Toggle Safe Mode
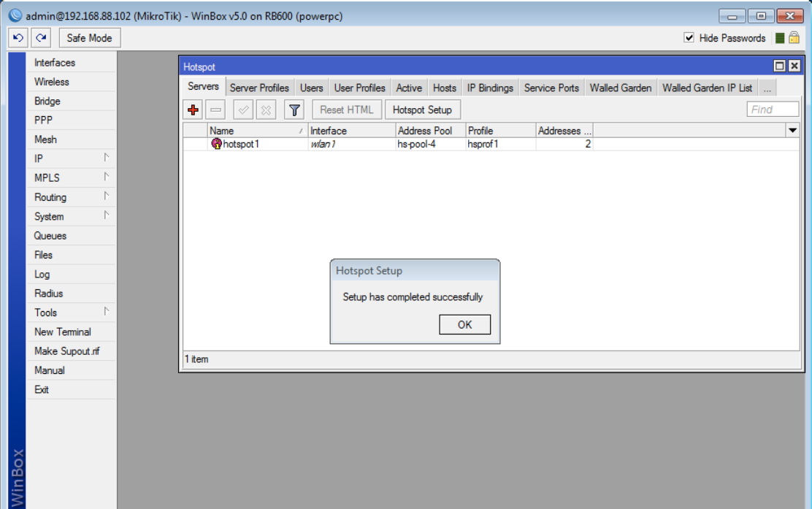Screen dimensions: 812x509 (90, 38)
